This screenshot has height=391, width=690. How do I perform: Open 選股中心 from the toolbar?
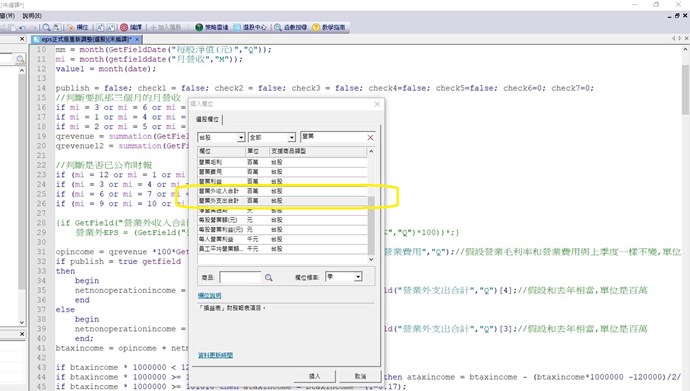pos(250,27)
